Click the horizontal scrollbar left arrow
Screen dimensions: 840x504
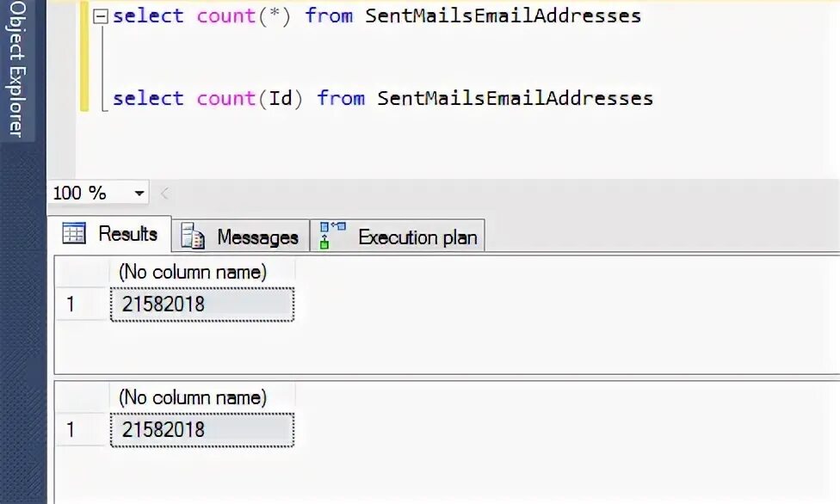tap(164, 194)
